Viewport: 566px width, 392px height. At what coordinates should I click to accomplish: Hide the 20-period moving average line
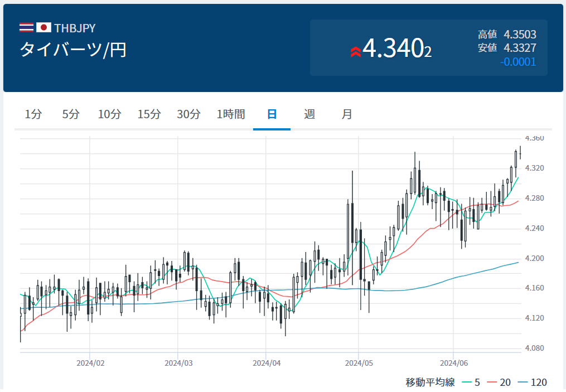coord(499,383)
